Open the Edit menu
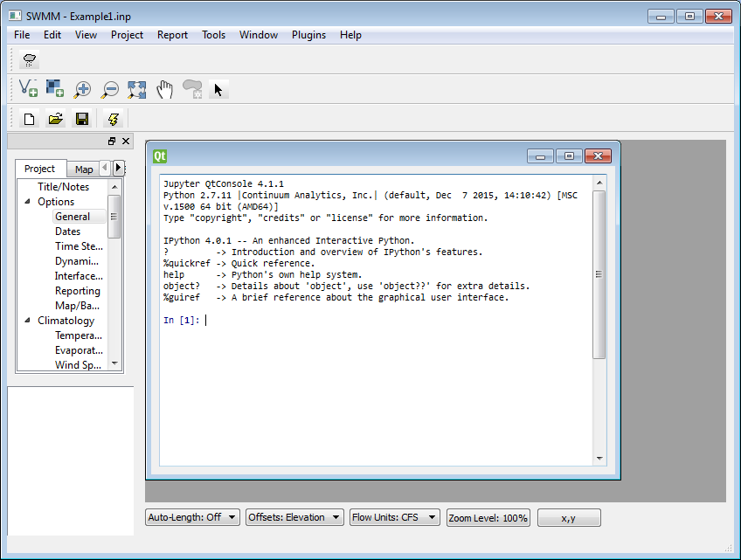The image size is (741, 560). coord(52,35)
